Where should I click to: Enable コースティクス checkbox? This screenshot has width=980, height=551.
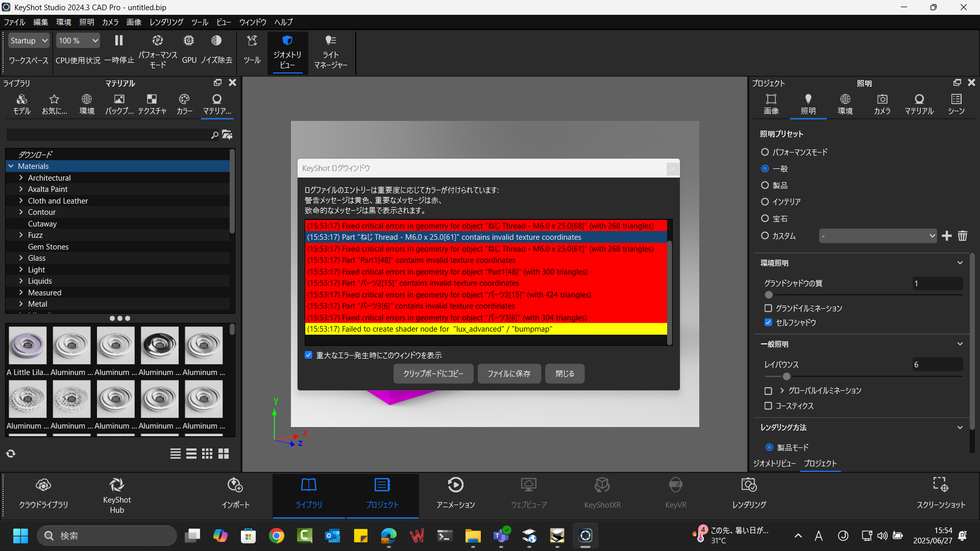point(768,406)
